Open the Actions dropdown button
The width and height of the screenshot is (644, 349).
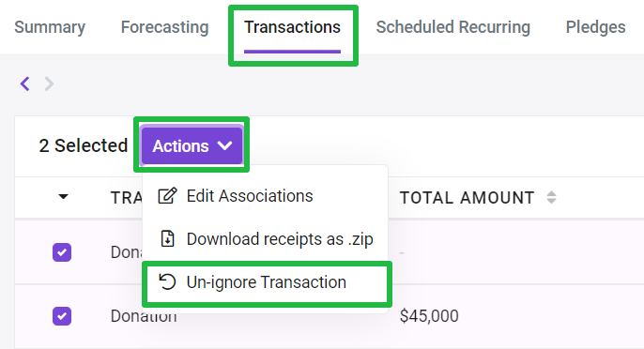(192, 145)
